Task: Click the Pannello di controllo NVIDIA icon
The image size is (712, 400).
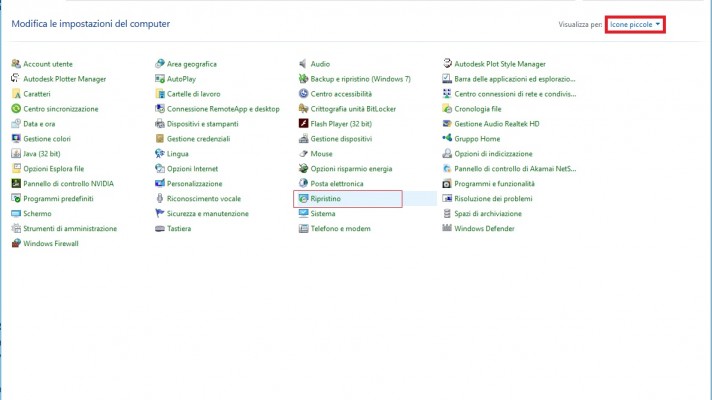Action: (x=16, y=184)
